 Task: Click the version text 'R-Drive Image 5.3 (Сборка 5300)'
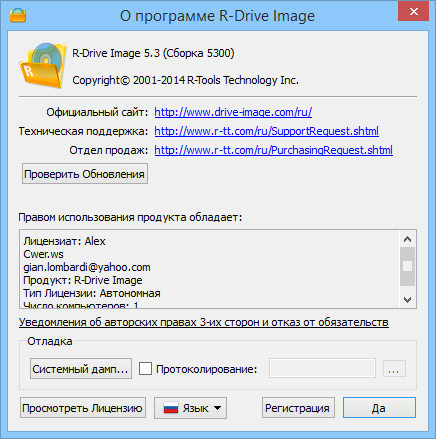coord(153,53)
